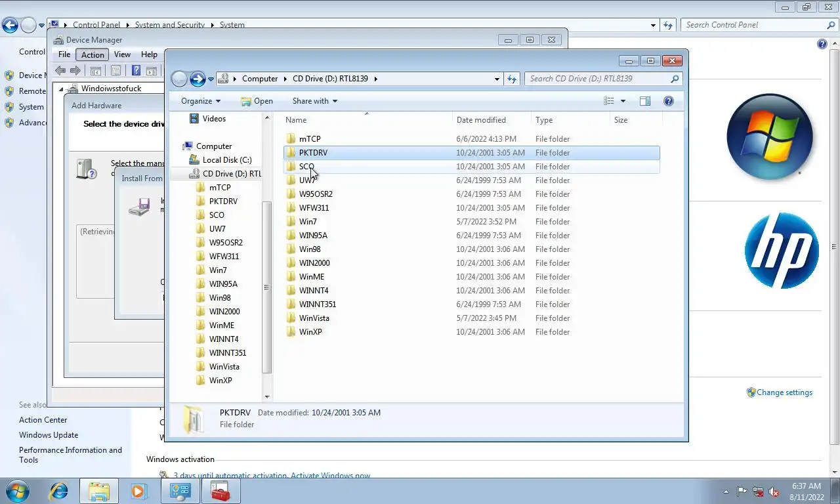This screenshot has height=504, width=840.
Task: Open Windows Media Player from taskbar
Action: coord(138,491)
